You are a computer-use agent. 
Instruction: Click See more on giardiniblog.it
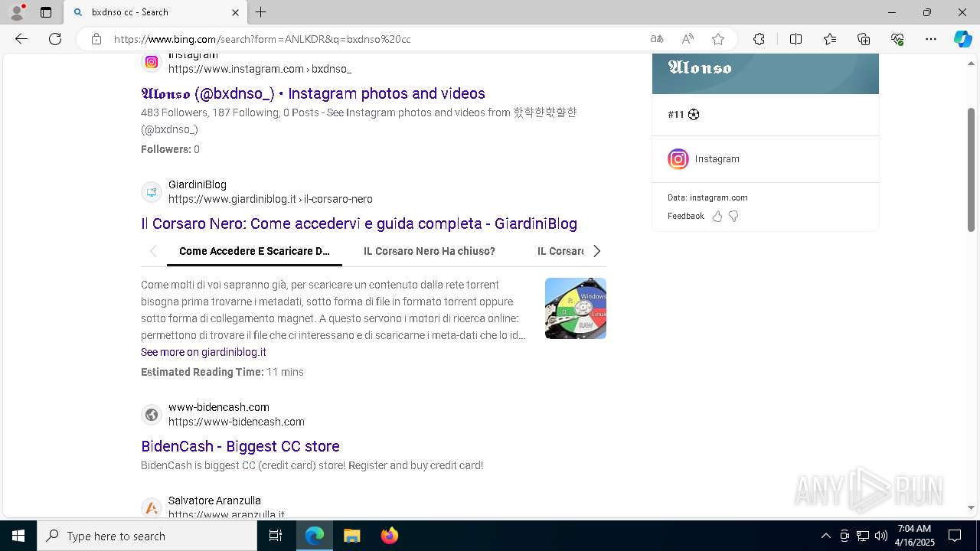point(204,352)
